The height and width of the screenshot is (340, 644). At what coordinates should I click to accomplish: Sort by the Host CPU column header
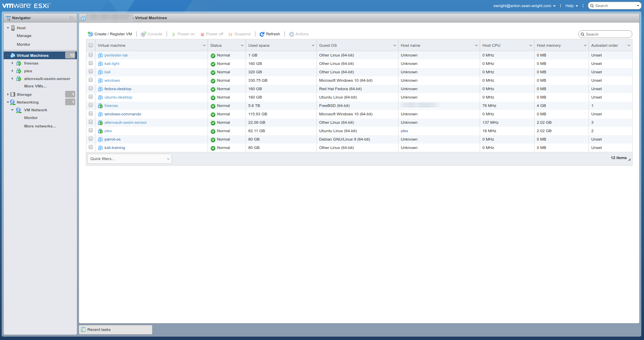[x=491, y=45]
